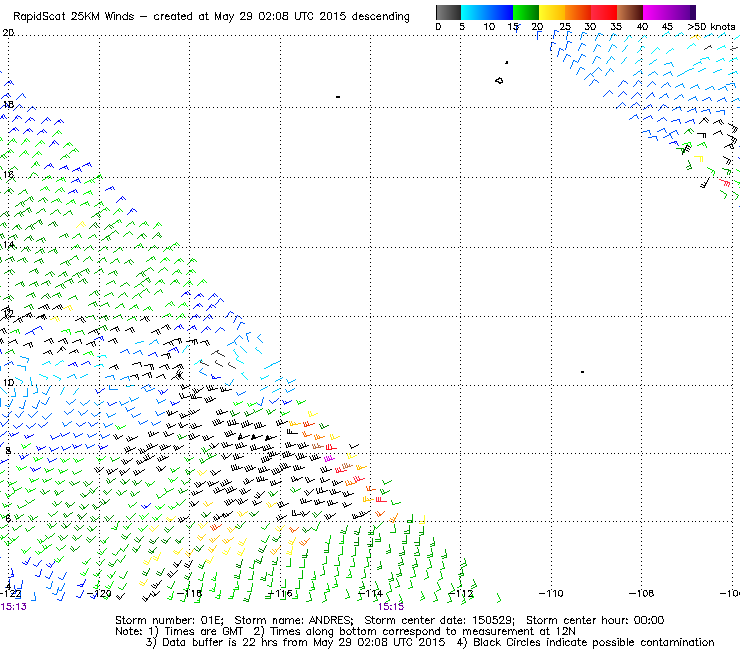Screen dimensions: 740x650
Task: Select the dark blue legend color segment
Action: pos(500,12)
